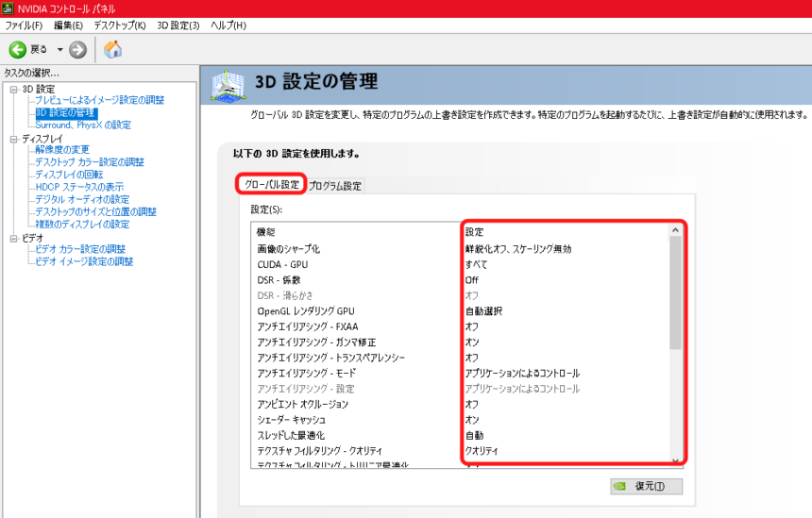Select プレビューによるイメージ設定の調整 in tree
This screenshot has width=812, height=518.
point(99,100)
